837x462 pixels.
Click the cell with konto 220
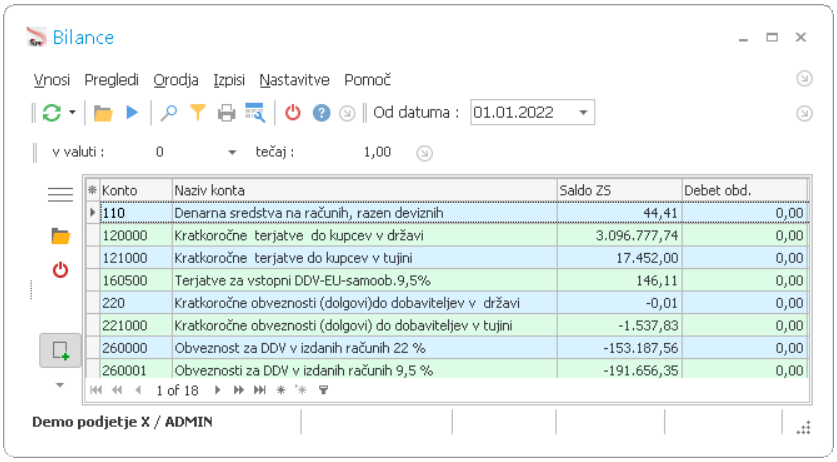click(136, 303)
